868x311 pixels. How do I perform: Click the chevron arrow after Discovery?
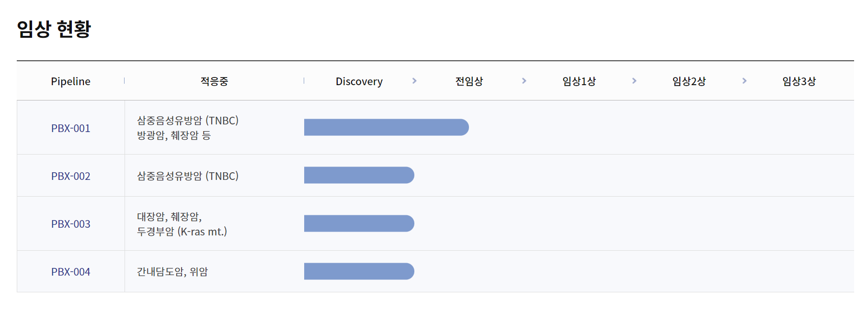tap(414, 81)
